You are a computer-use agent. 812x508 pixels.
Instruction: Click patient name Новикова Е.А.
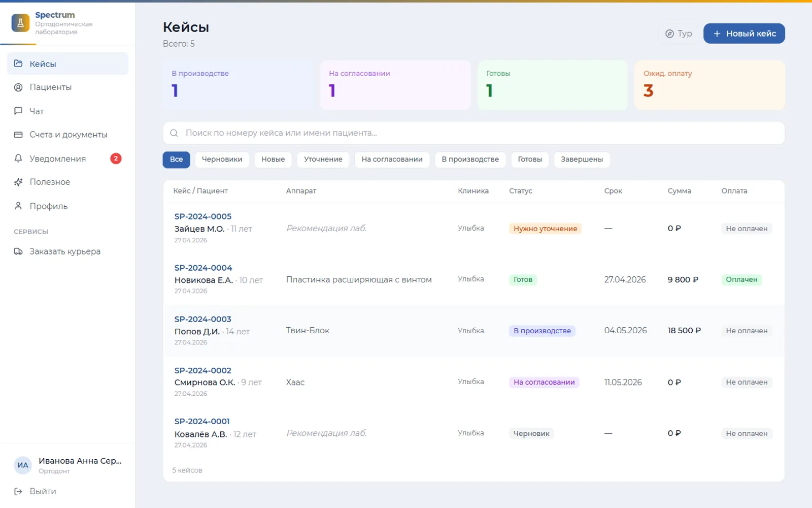coord(204,280)
